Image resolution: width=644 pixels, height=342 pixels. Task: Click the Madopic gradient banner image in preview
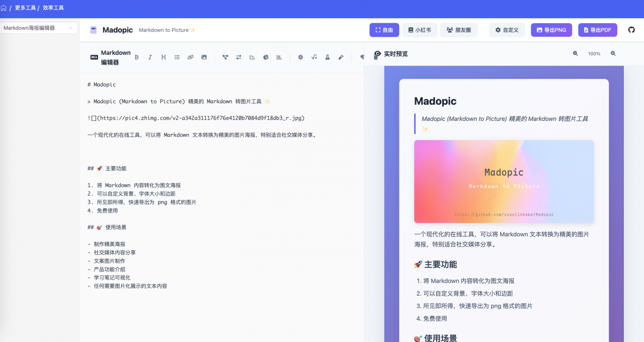[504, 181]
